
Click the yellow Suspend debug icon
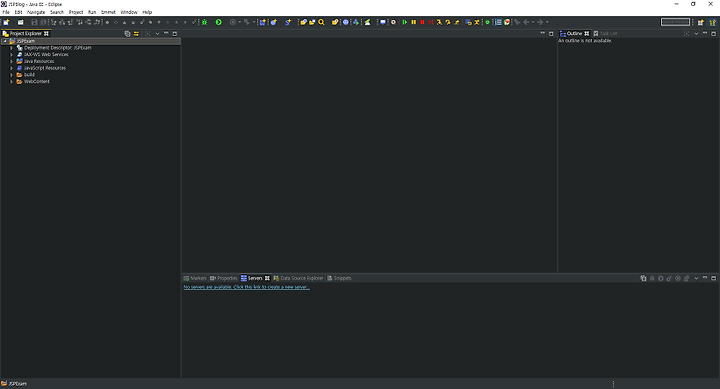coord(414,22)
